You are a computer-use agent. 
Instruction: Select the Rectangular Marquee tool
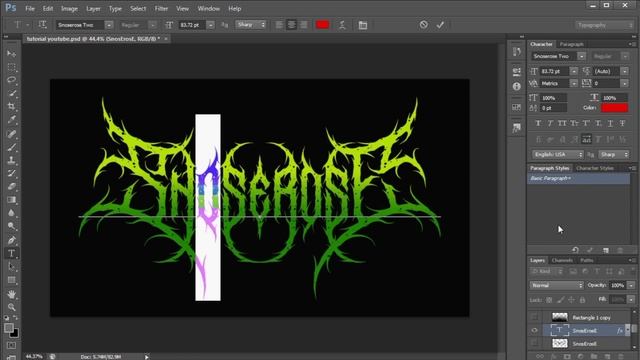point(11,67)
